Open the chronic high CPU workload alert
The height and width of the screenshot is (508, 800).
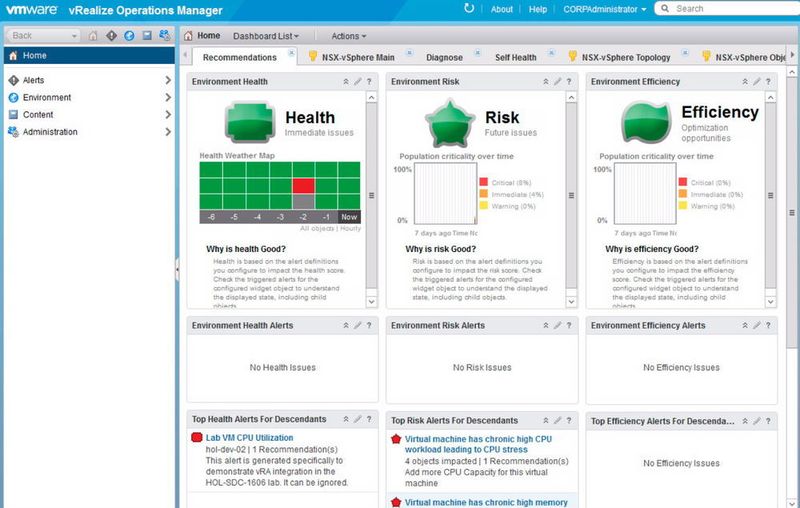click(x=478, y=444)
